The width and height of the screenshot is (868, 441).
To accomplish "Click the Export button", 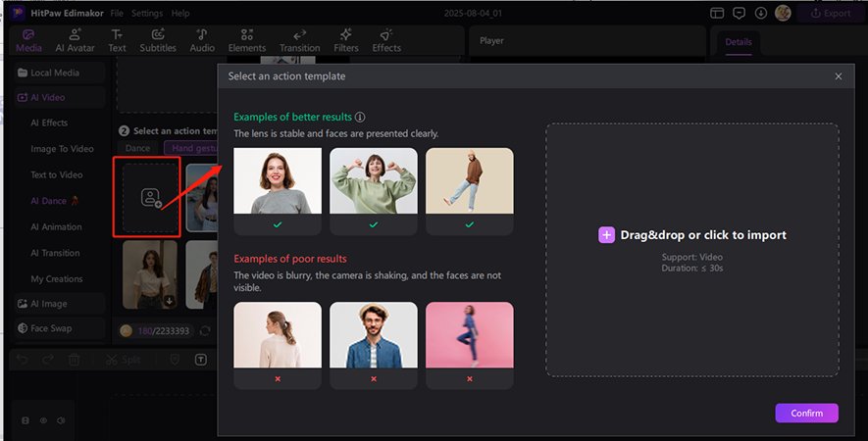I will 830,14.
